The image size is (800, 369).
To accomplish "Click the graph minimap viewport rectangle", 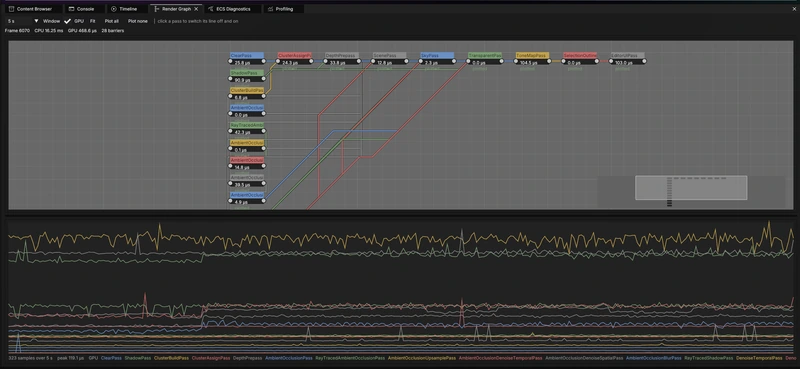I will (x=691, y=188).
